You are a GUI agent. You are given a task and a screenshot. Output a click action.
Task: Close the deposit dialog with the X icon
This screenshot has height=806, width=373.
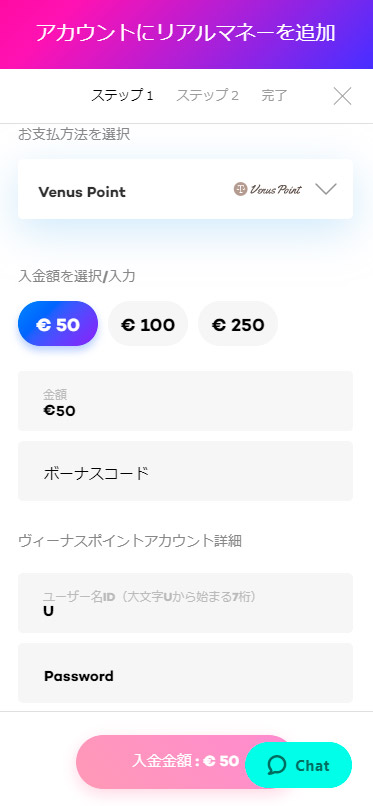pos(342,96)
